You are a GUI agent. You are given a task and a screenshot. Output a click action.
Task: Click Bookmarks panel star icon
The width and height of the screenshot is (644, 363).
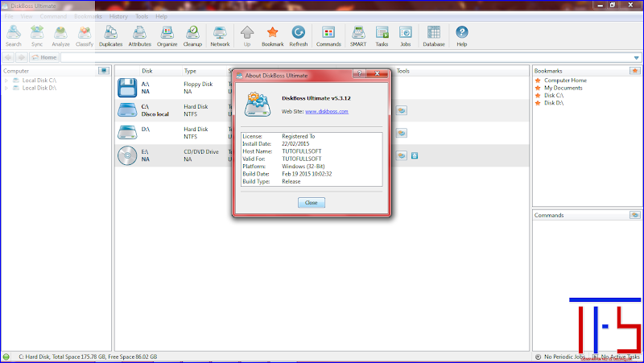(635, 71)
